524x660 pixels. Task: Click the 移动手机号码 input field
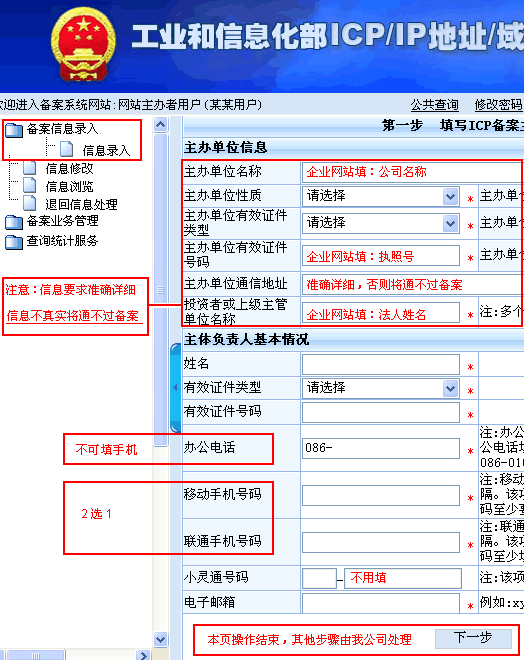click(x=380, y=495)
